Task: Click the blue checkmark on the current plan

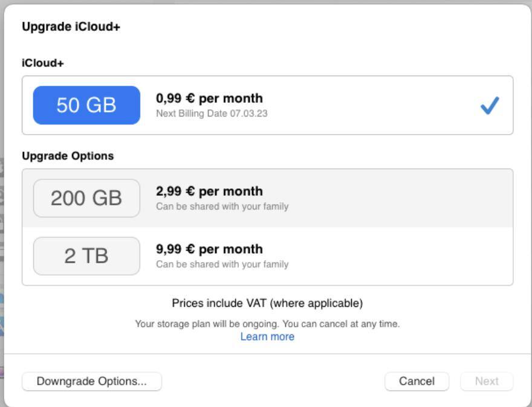Action: pyautogui.click(x=489, y=106)
